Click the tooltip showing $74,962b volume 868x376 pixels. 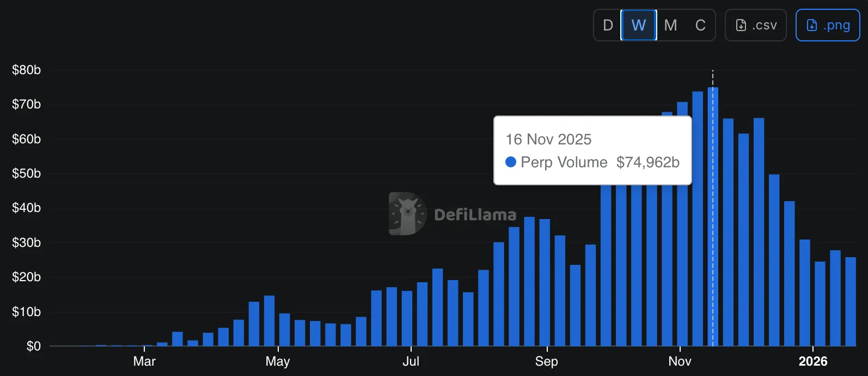pos(592,150)
